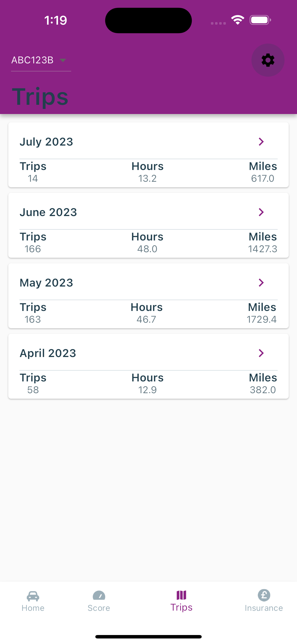Switch to the Insurance tab label
This screenshot has width=297, height=644.
coord(264,608)
